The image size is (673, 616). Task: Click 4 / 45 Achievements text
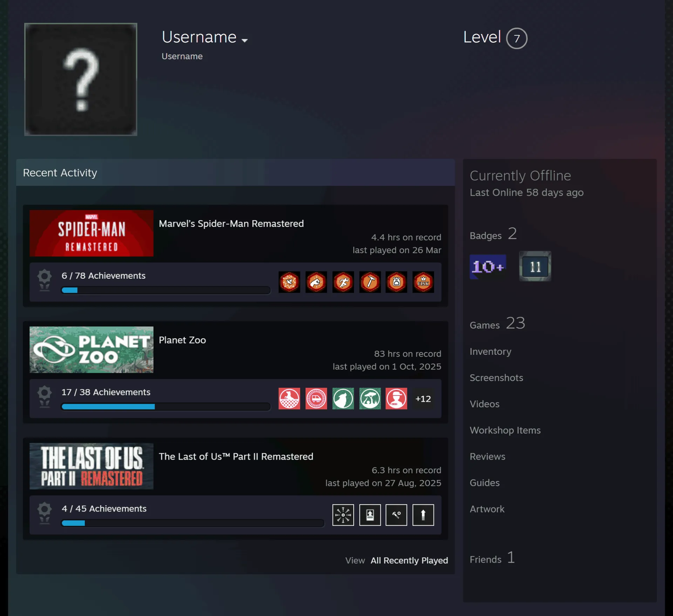tap(104, 508)
